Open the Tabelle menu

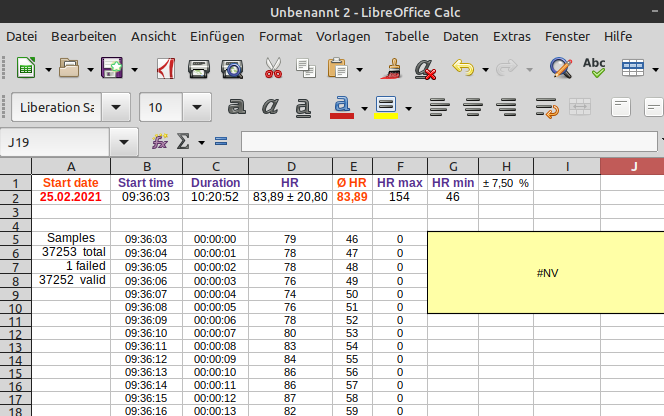tap(407, 37)
